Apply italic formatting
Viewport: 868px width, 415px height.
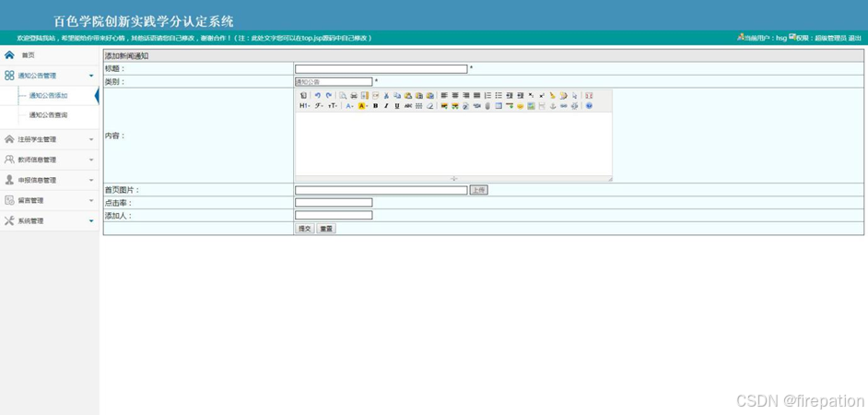[x=386, y=105]
